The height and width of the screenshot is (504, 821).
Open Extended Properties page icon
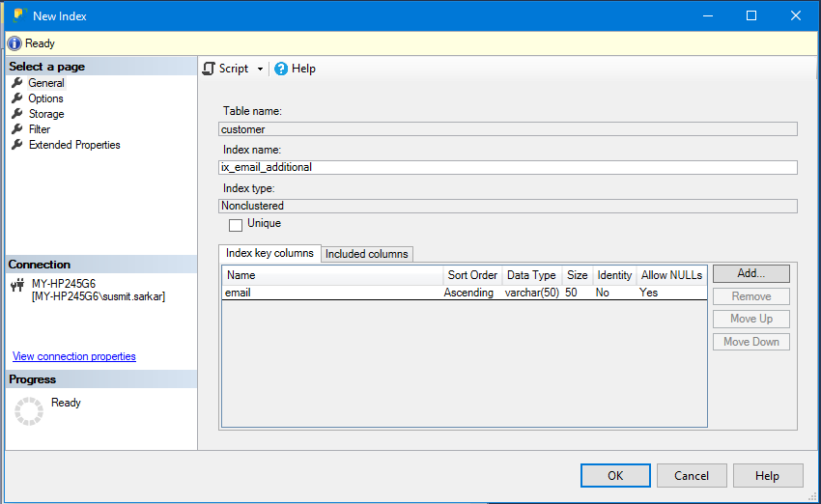[x=17, y=145]
